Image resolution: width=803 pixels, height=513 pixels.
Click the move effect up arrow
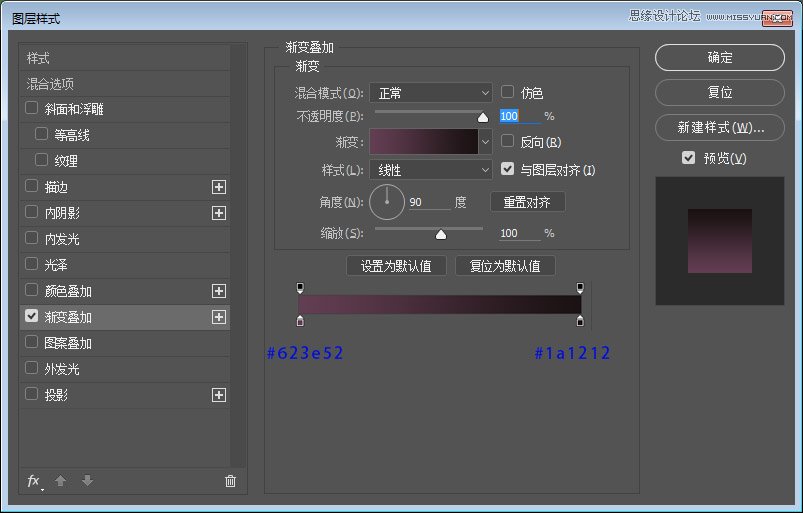[x=60, y=481]
